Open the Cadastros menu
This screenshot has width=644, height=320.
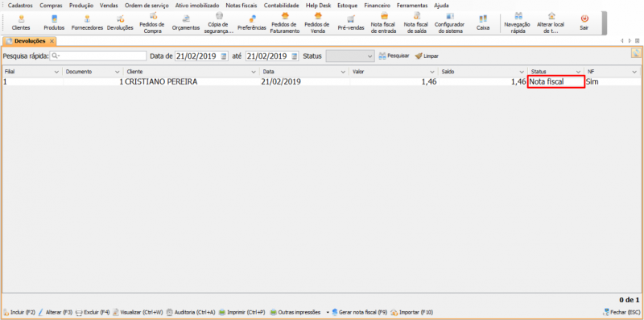pos(21,6)
